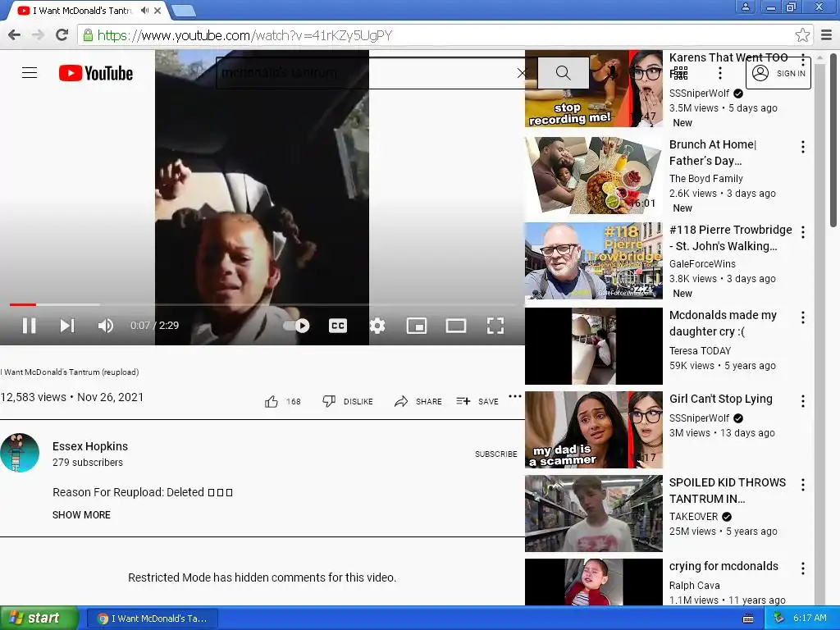840x630 pixels.
Task: Toggle closed captions CC button
Action: tap(337, 325)
